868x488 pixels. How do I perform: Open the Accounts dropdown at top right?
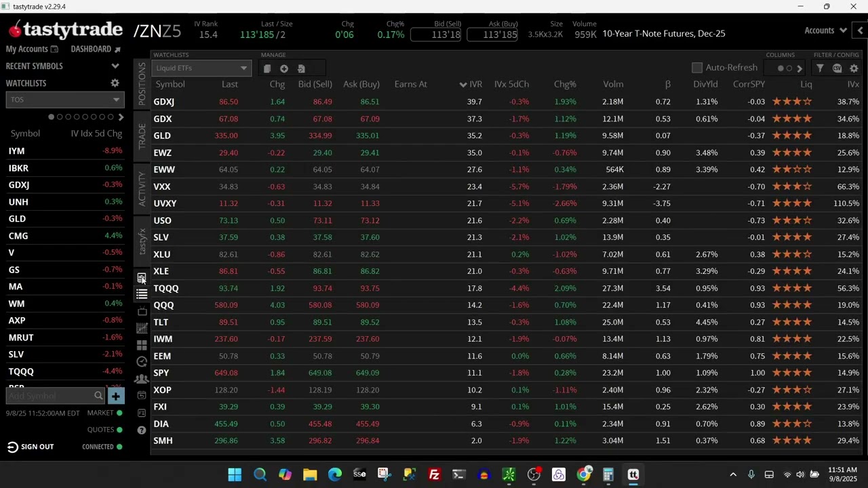click(x=825, y=30)
